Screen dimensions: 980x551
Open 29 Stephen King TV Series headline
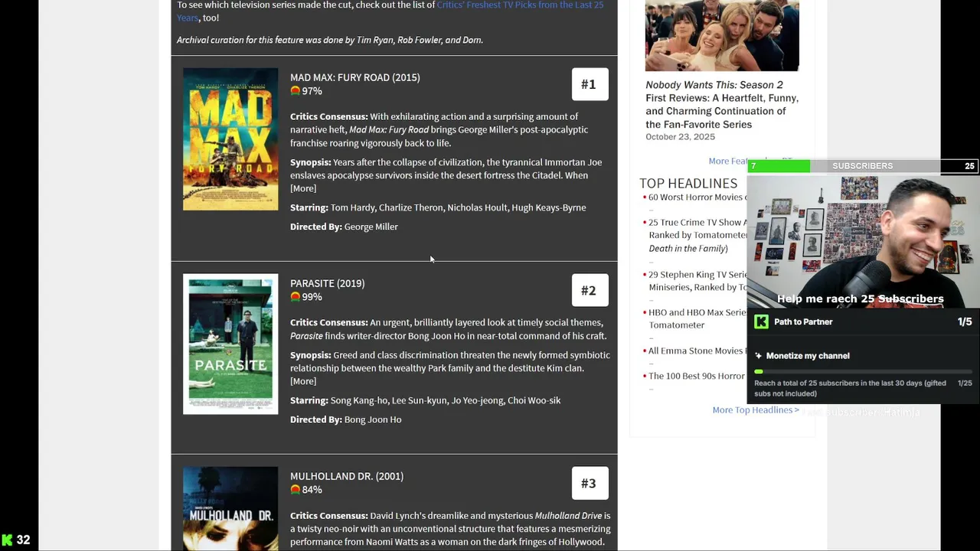(697, 281)
